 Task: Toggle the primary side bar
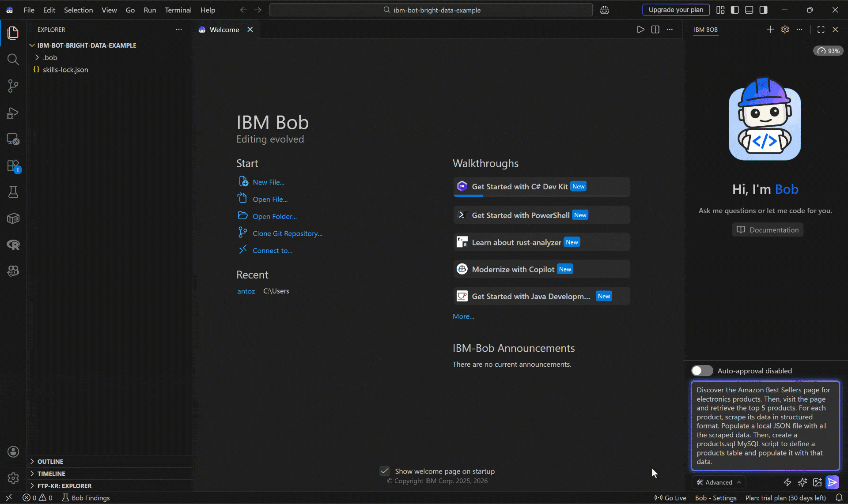[735, 10]
